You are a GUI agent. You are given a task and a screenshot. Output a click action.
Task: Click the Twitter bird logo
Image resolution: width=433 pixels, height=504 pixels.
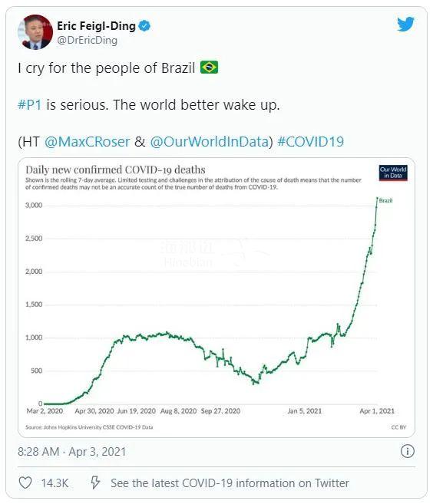pos(405,24)
